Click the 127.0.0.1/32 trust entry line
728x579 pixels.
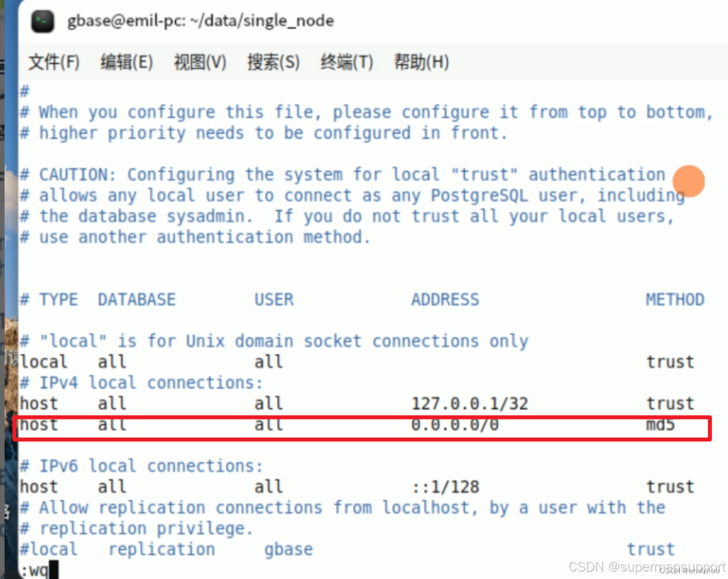(x=359, y=403)
